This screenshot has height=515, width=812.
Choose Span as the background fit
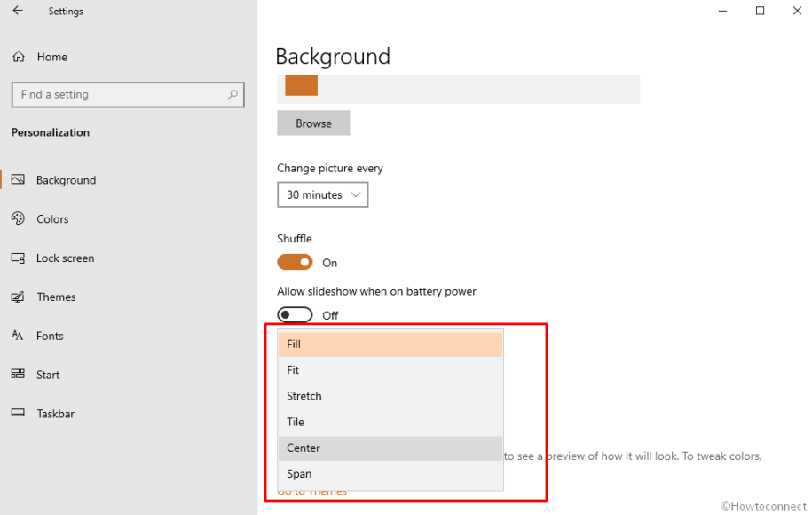(x=299, y=473)
